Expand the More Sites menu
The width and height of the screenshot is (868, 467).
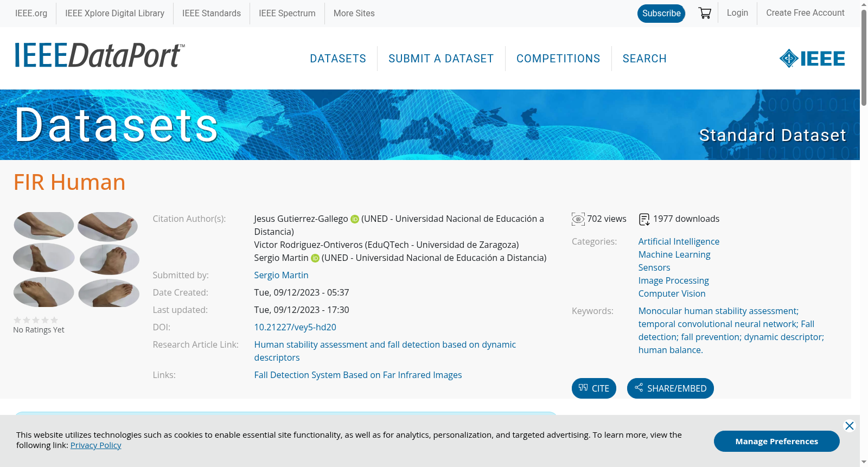354,14
